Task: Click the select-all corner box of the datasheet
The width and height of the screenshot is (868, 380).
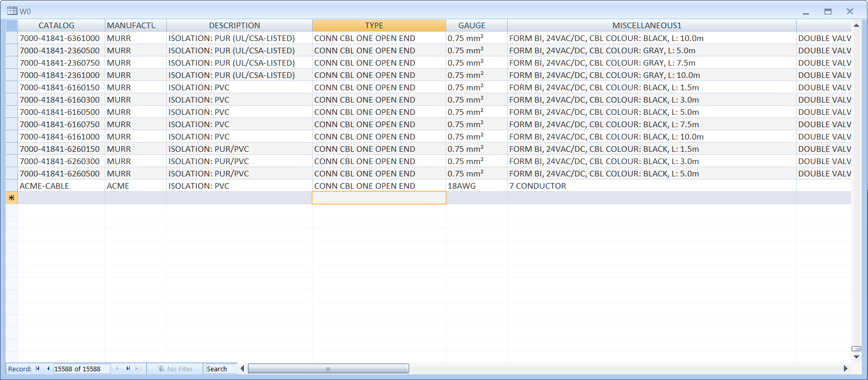Action: click(12, 25)
